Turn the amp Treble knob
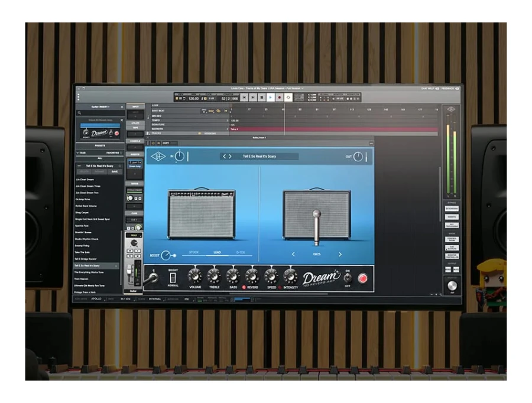The height and width of the screenshot is (403, 532). 214,277
